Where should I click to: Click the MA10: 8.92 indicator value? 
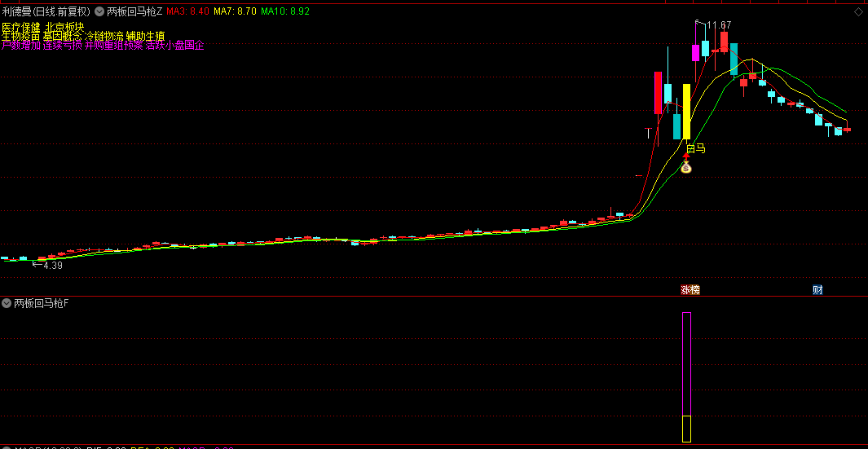(285, 11)
